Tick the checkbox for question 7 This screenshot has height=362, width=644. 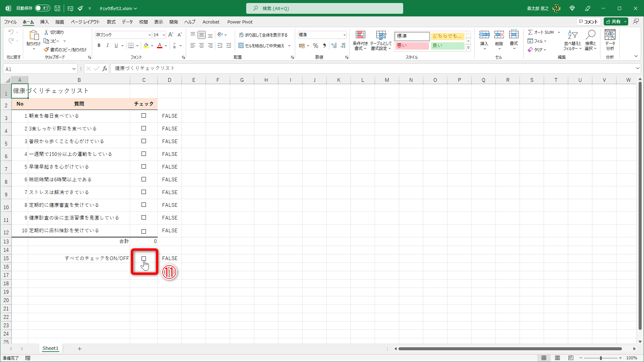[144, 192]
